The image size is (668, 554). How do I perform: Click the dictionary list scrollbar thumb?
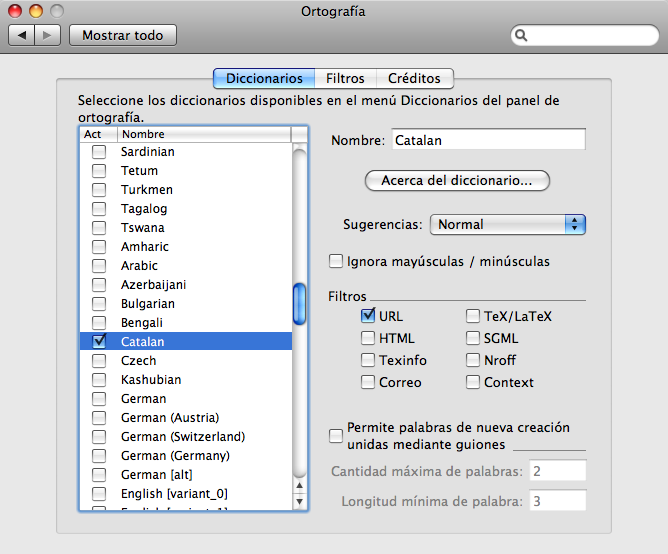coord(299,304)
